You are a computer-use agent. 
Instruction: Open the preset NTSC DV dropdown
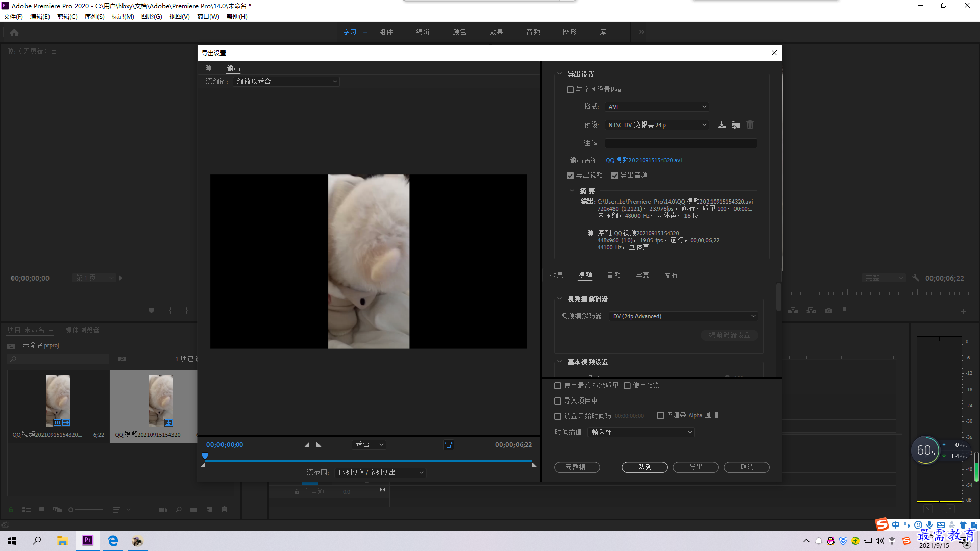[x=657, y=125]
